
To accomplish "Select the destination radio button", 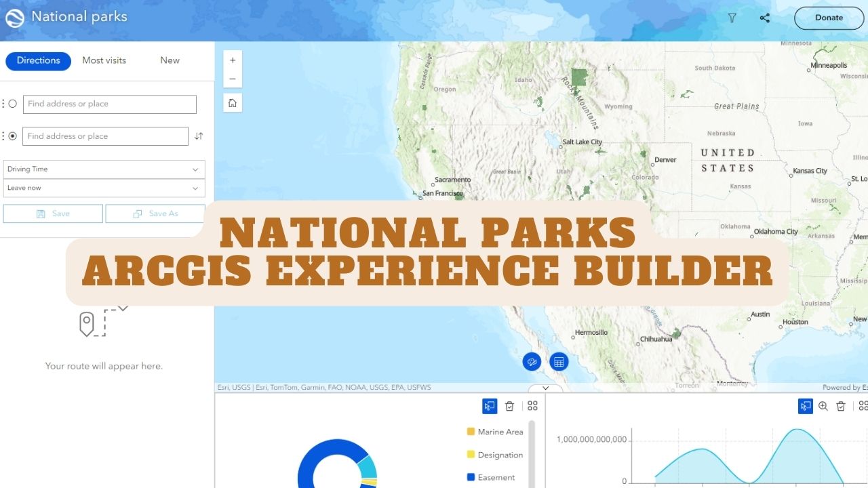I will (14, 136).
